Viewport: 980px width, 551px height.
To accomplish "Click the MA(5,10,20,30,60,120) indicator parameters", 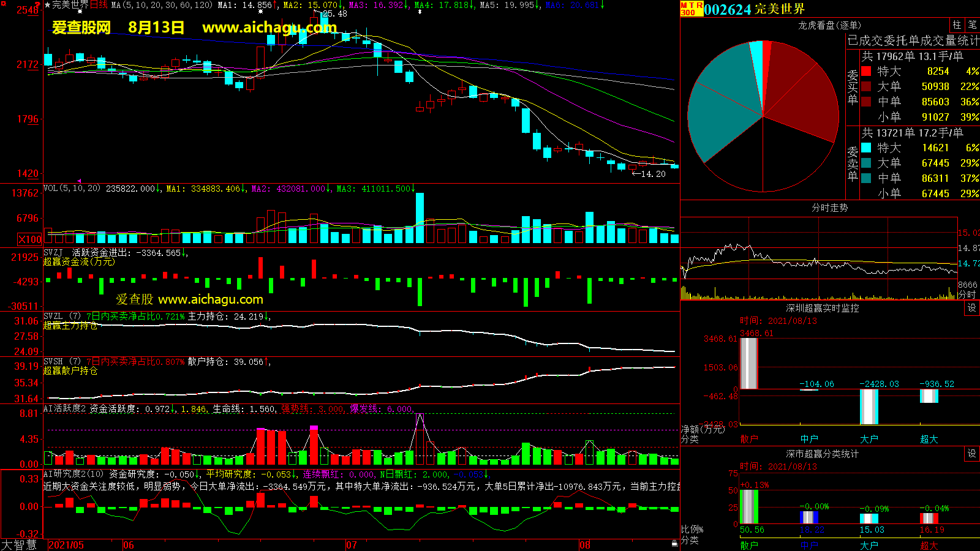I will point(162,5).
